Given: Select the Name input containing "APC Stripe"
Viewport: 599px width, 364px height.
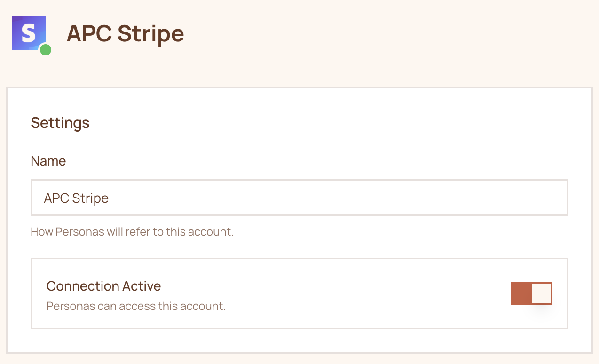Looking at the screenshot, I should point(299,198).
